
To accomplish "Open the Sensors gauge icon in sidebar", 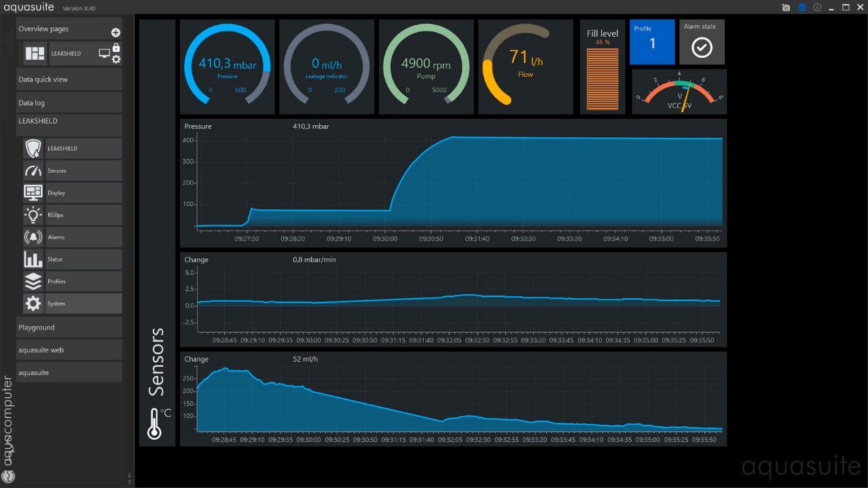I will click(x=33, y=171).
